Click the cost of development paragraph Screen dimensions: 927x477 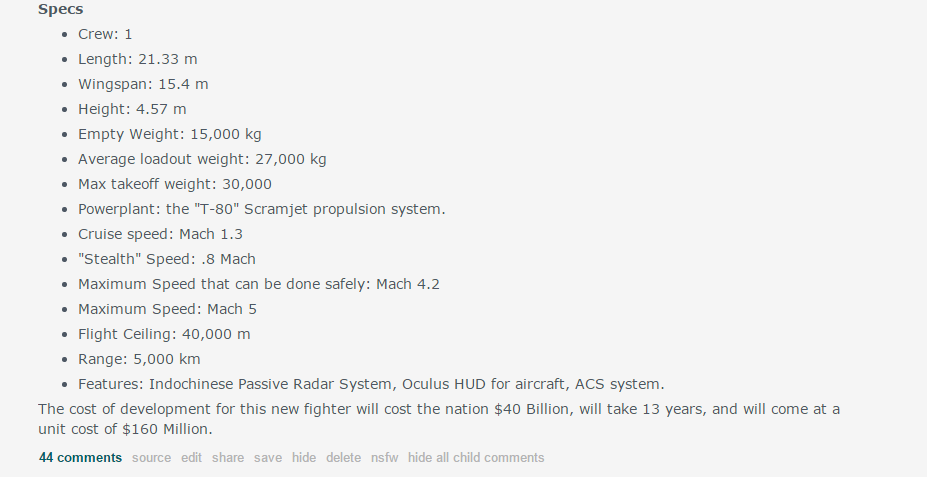tap(439, 418)
